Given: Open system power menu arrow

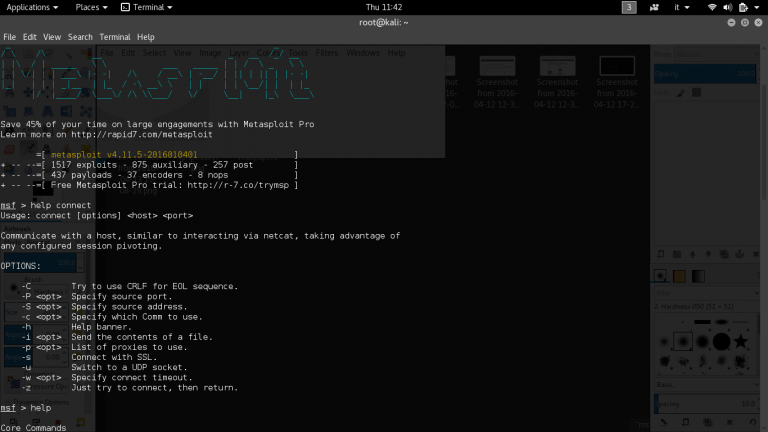Looking at the screenshot, I should click(x=757, y=7).
